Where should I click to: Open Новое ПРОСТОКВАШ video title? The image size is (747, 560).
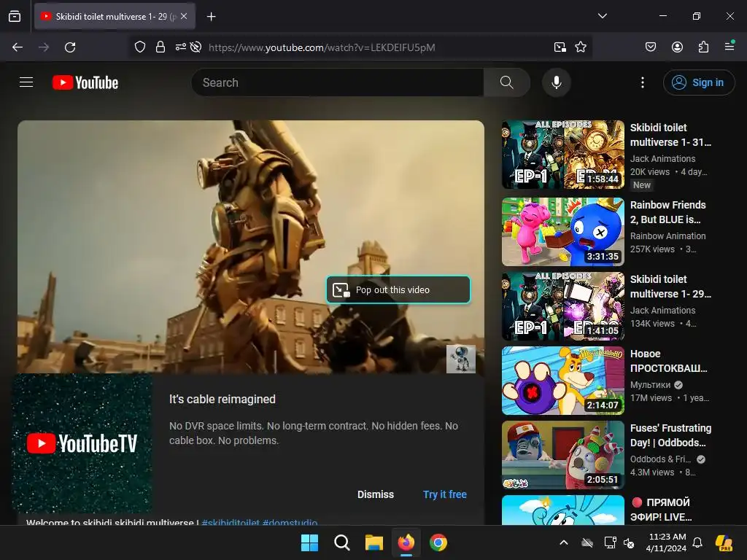click(669, 360)
